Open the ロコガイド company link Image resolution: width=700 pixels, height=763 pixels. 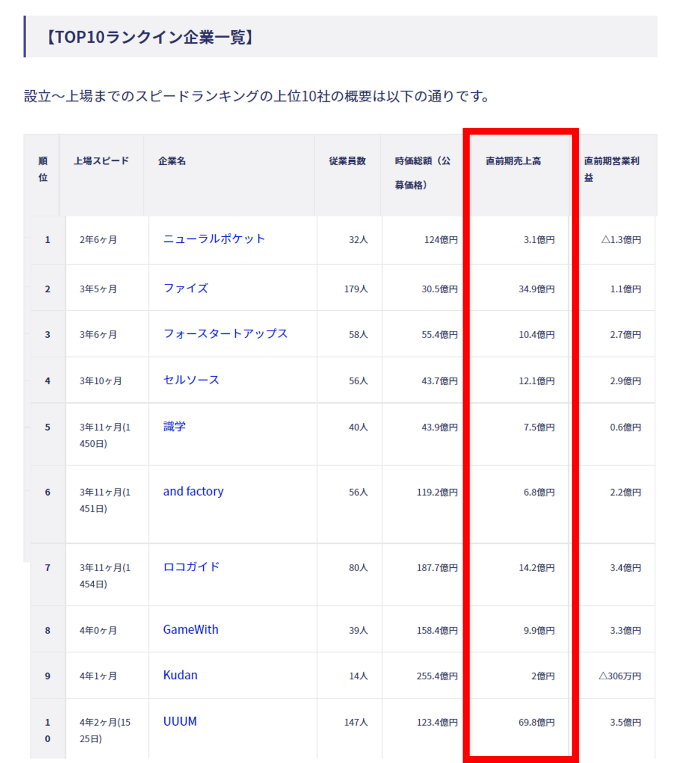pos(191,567)
